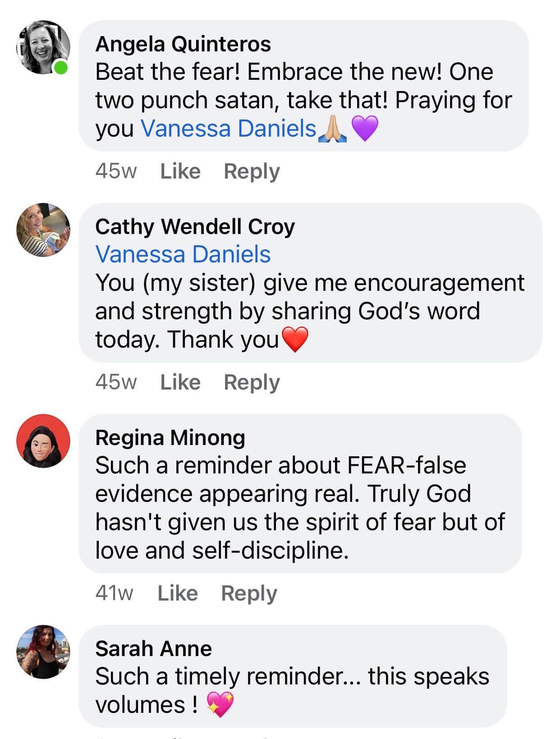This screenshot has width=560, height=739.
Task: Reply to Angela Quinteros's comment
Action: [x=252, y=171]
